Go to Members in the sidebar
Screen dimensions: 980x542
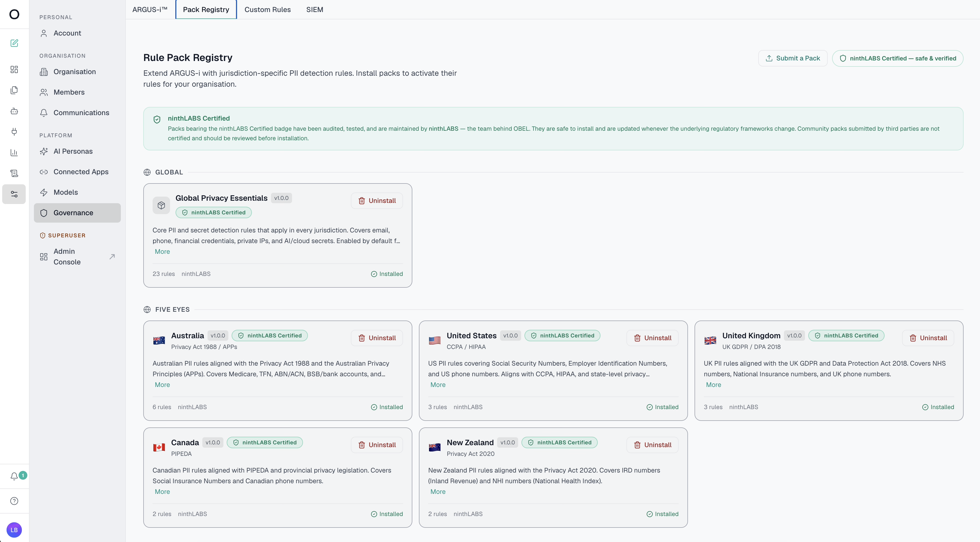coord(77,92)
